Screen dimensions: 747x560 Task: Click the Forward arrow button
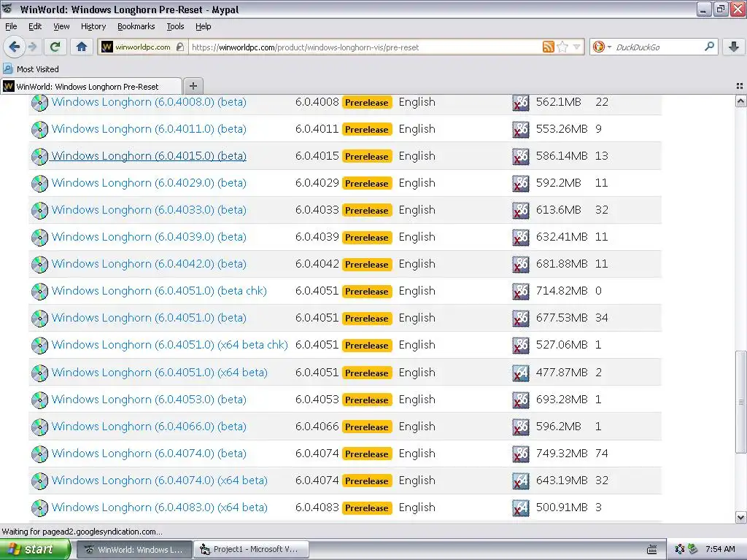pos(33,47)
